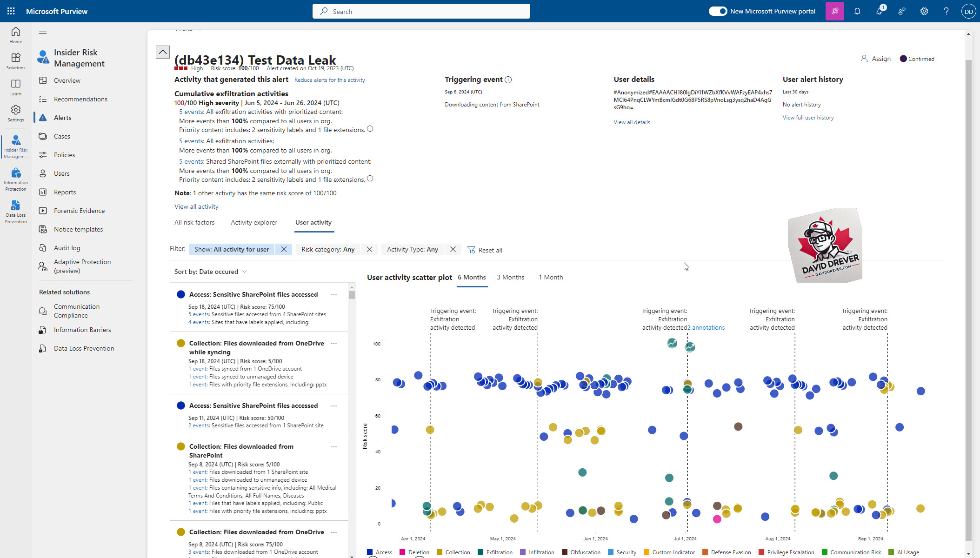Switch to All risk factors tab
The height and width of the screenshot is (558, 980).
tap(194, 222)
